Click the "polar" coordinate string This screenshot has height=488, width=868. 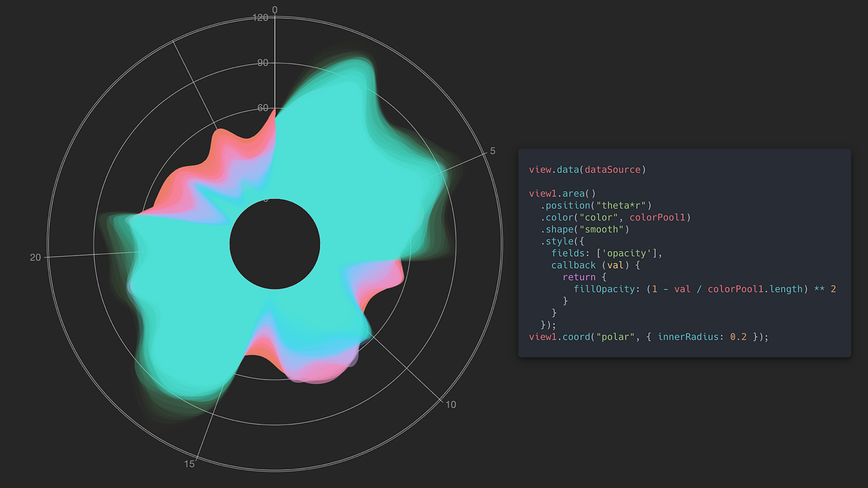click(x=615, y=337)
